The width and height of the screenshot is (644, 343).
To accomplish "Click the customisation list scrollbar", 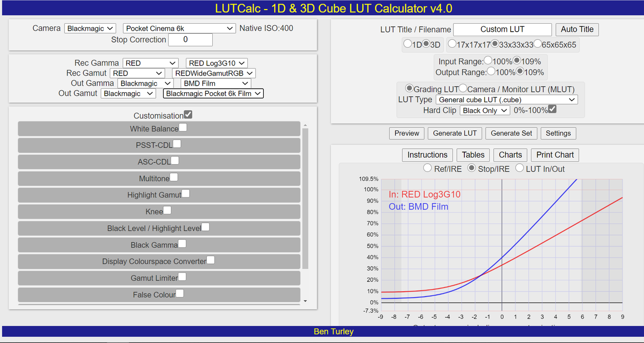I will click(305, 199).
